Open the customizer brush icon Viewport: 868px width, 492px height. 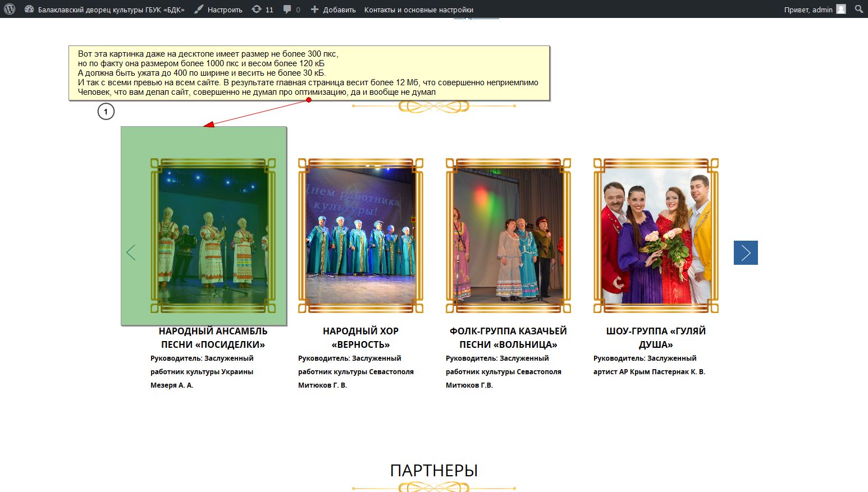pyautogui.click(x=198, y=9)
